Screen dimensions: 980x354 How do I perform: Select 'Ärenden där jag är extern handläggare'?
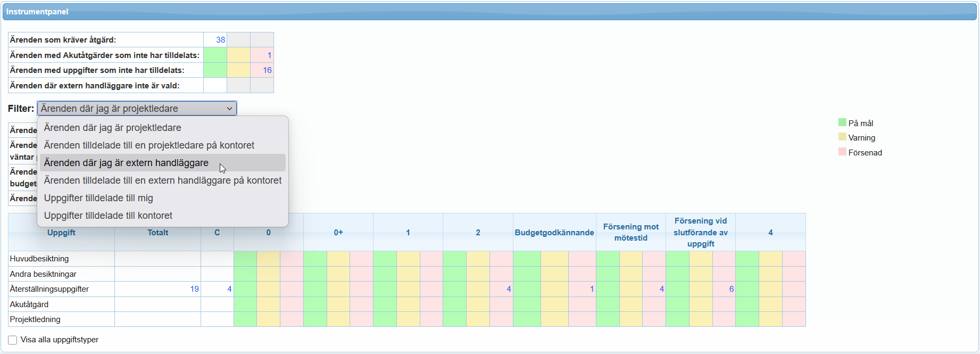click(x=126, y=163)
